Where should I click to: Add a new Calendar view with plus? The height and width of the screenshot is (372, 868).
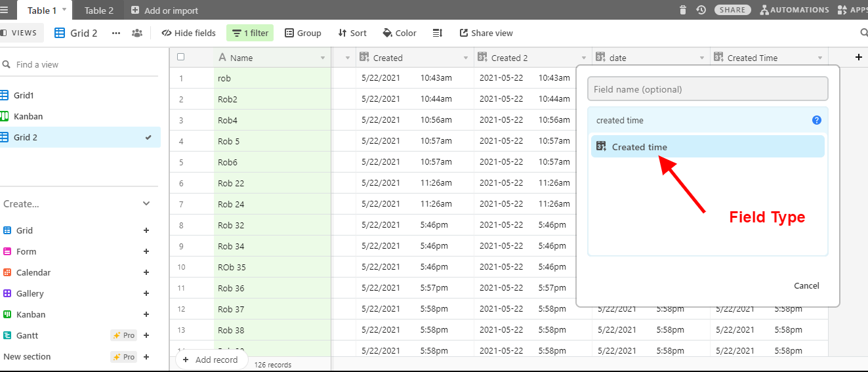tap(146, 272)
